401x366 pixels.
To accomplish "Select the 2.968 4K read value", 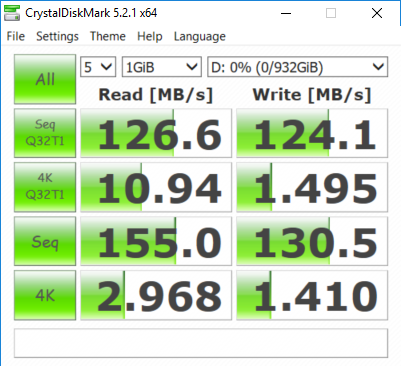I will (156, 295).
